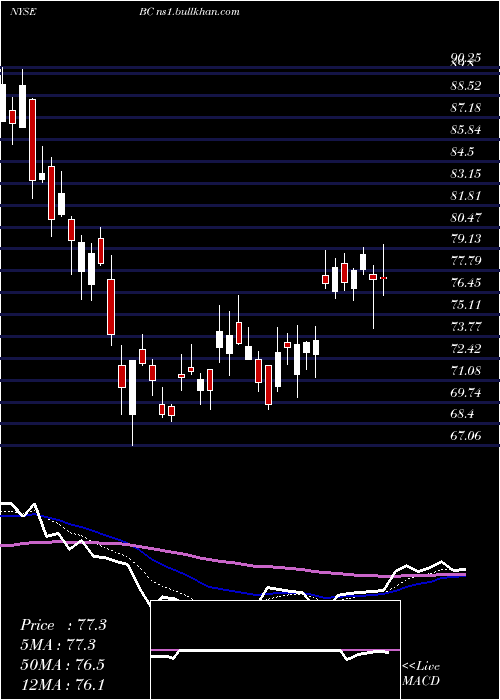Click the 73.77 price axis label
This screenshot has height=700, width=500.
[x=466, y=326]
